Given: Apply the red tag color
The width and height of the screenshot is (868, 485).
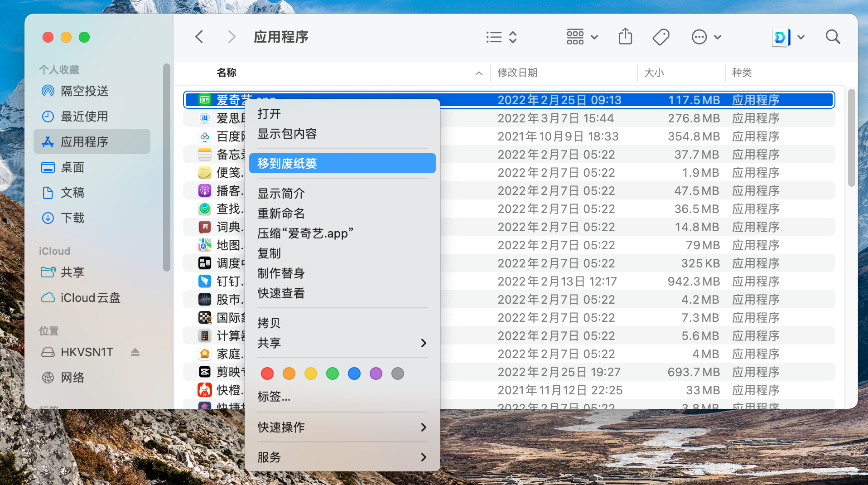Looking at the screenshot, I should (x=267, y=373).
